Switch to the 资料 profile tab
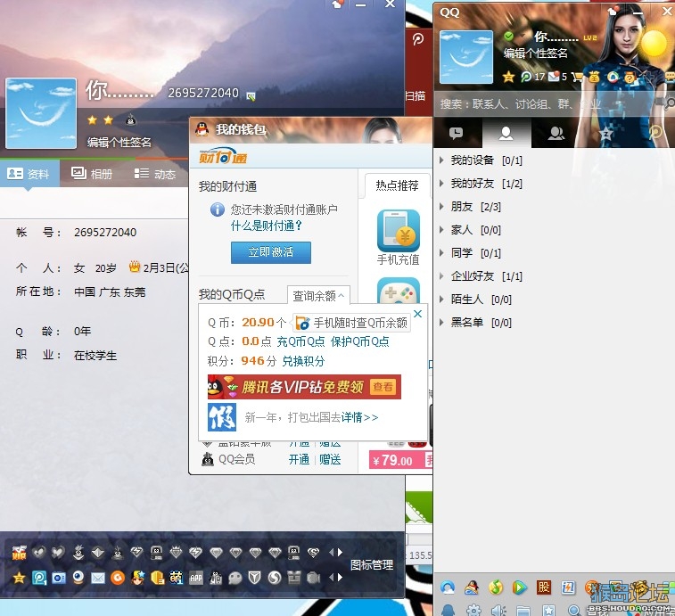This screenshot has height=616, width=675. click(x=29, y=174)
